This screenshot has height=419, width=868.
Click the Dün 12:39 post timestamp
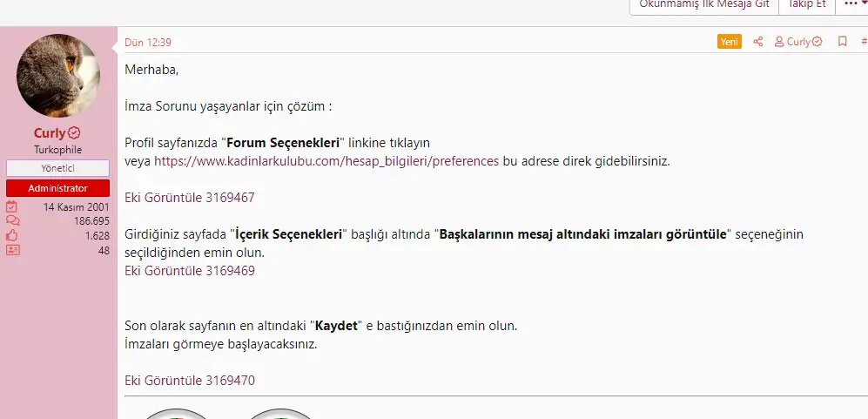tap(148, 42)
